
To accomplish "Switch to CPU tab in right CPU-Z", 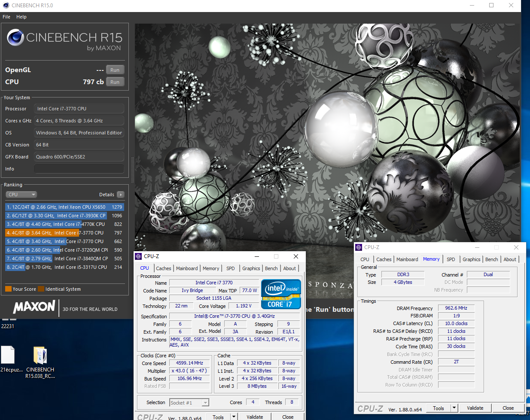I will (x=365, y=259).
